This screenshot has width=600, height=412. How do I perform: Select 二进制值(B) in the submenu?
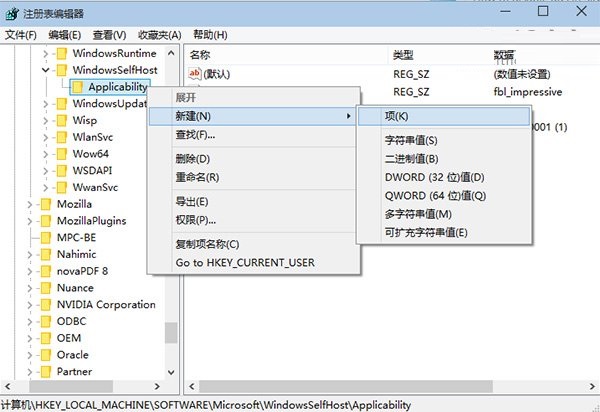[444, 159]
